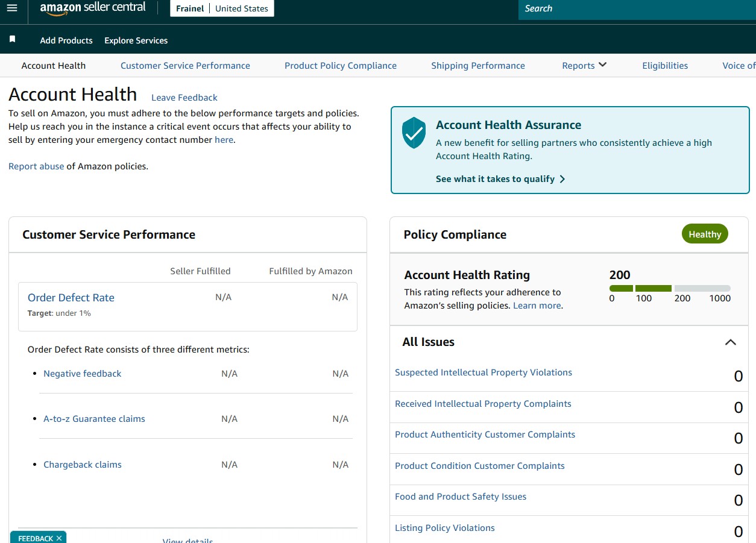Expand the Reports dropdown menu

pos(584,66)
